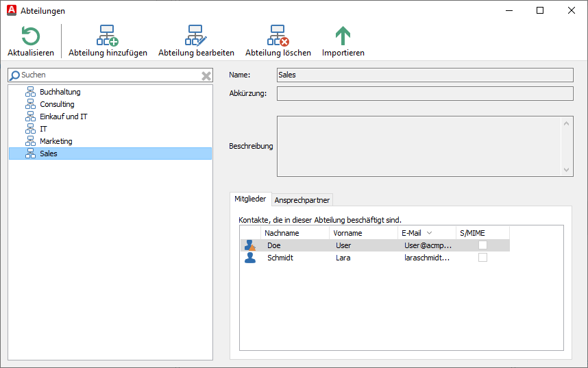
Task: Click the Aktualisieren refresh icon
Action: (30, 36)
